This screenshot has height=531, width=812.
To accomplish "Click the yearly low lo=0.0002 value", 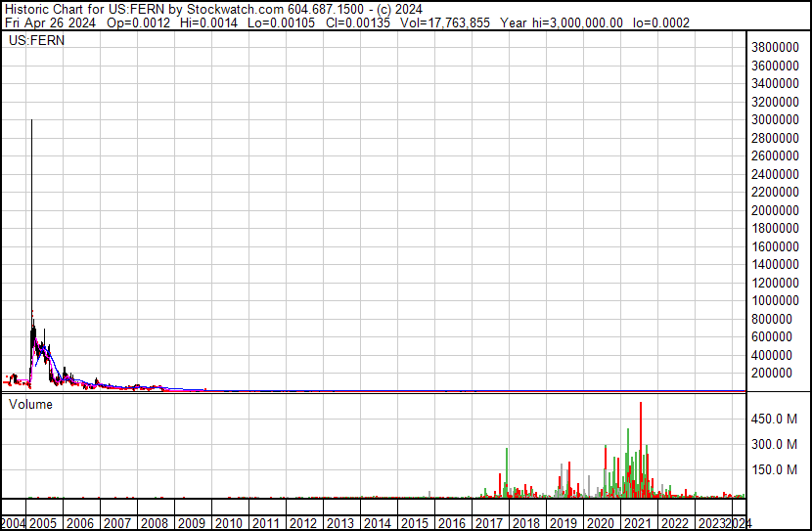I will point(661,22).
